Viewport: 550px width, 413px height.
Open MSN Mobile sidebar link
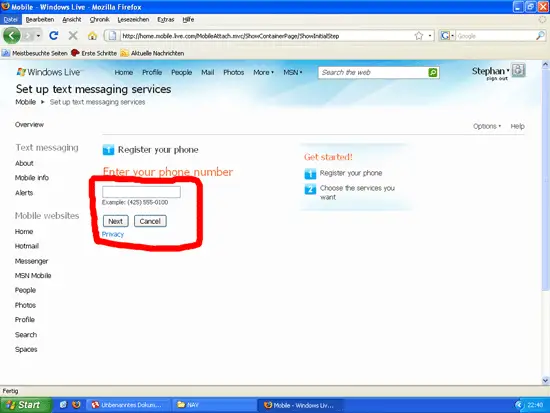(x=33, y=275)
